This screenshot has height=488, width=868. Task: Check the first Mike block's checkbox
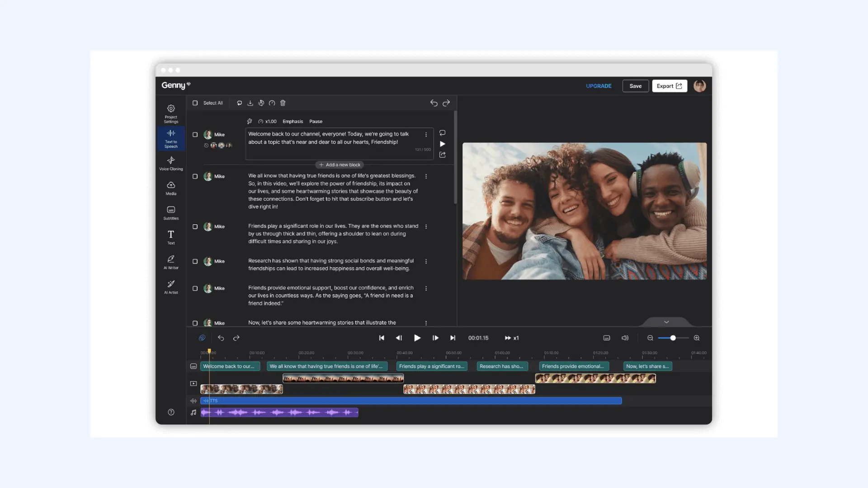195,134
